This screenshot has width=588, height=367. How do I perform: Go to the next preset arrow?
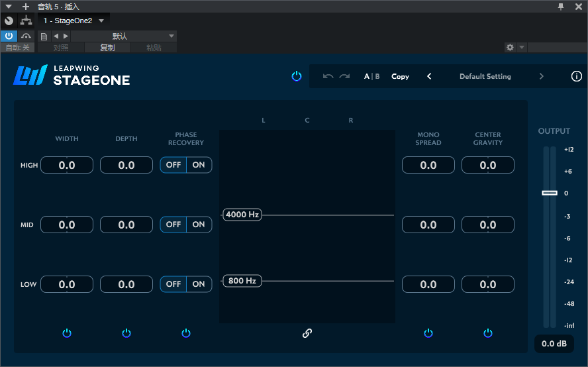(541, 76)
